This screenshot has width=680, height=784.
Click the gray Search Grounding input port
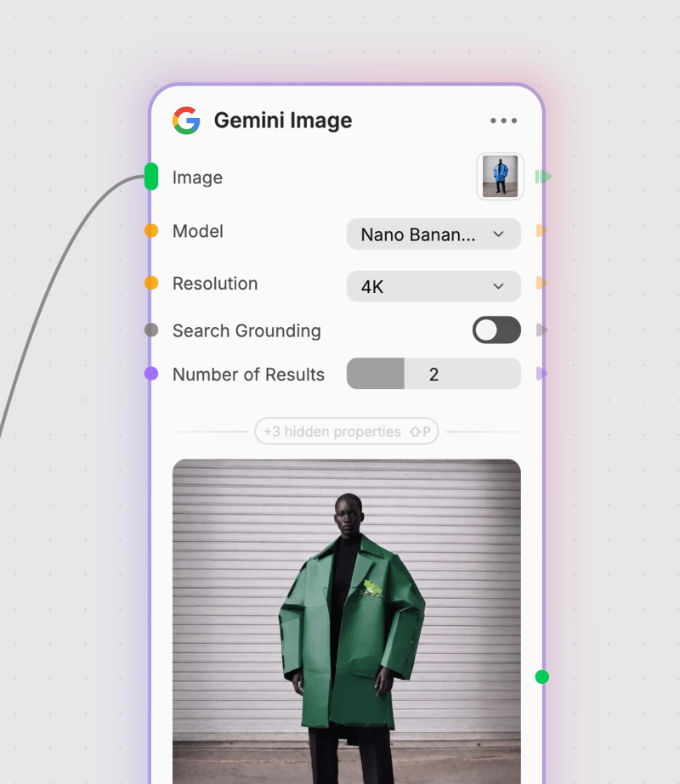pos(151,330)
